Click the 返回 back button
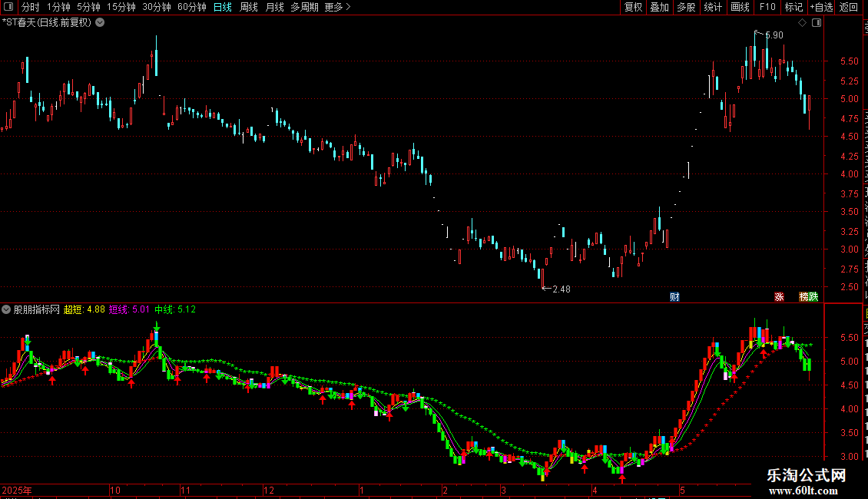868x499 pixels. pyautogui.click(x=849, y=7)
